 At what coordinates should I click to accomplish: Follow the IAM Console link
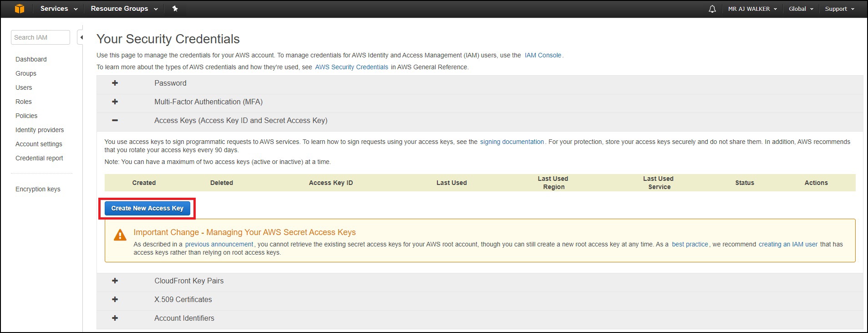pyautogui.click(x=543, y=55)
